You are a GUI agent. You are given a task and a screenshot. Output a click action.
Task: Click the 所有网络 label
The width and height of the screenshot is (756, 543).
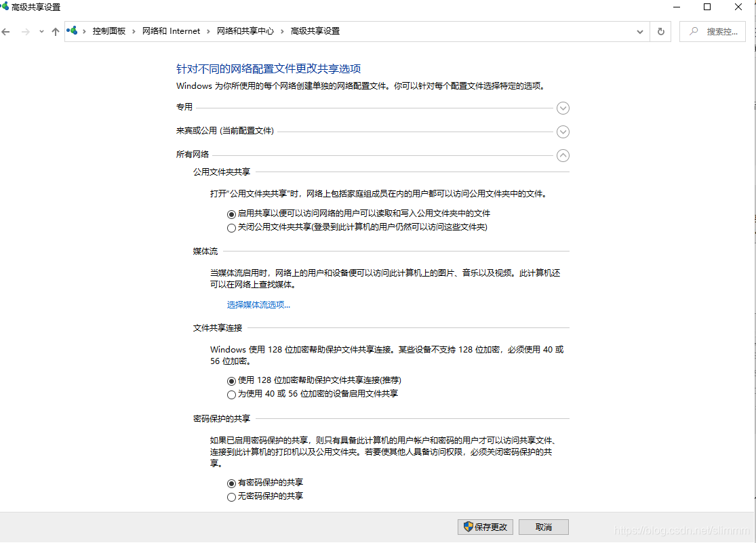[193, 155]
